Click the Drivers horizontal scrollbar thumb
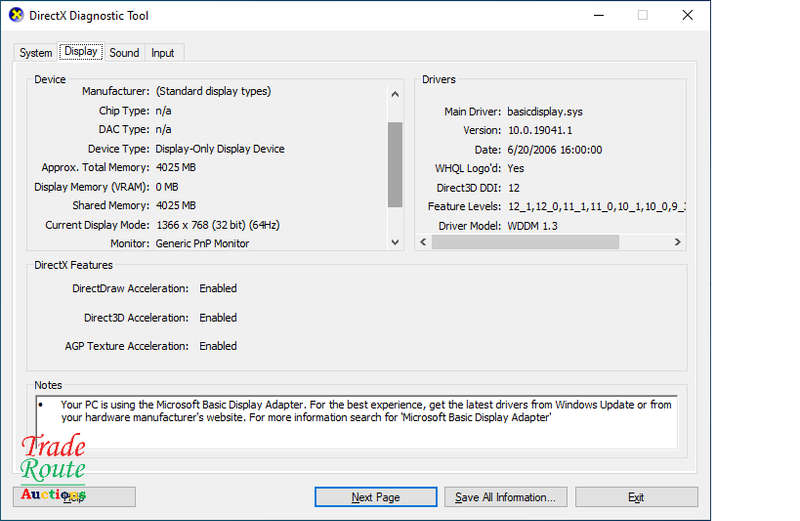Screen dimensions: 800x521 tap(526, 242)
